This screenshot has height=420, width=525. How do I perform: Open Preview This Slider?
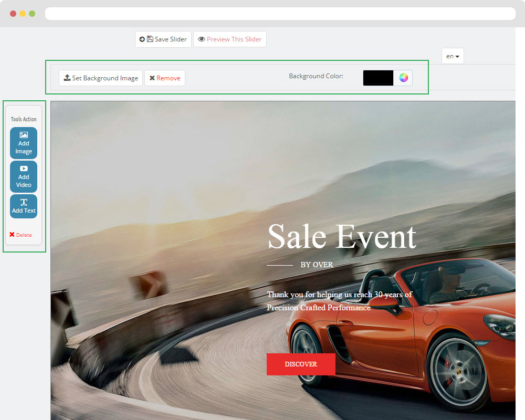point(230,39)
